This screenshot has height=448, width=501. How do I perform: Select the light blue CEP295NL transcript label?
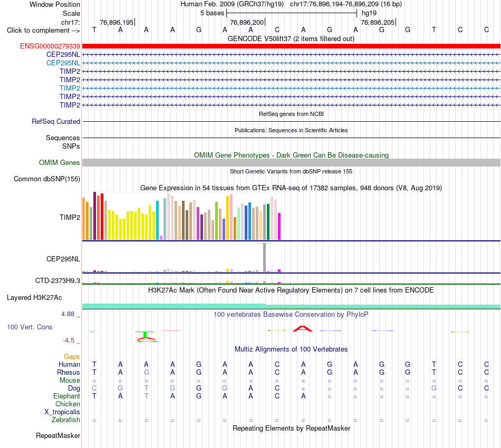click(x=63, y=63)
